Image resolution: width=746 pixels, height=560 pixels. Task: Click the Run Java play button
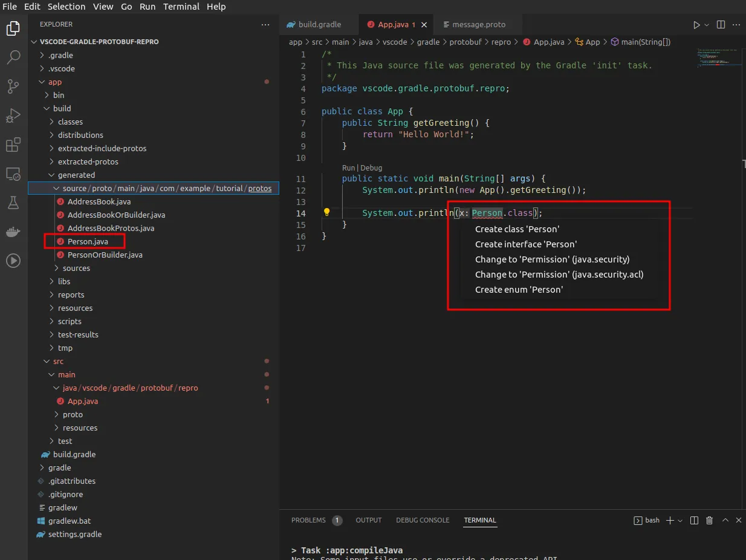(696, 25)
